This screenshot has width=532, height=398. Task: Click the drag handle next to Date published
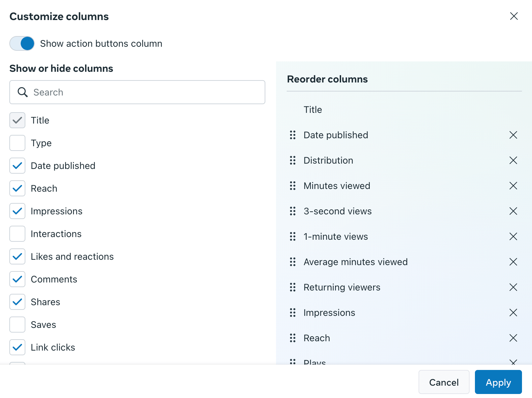293,135
